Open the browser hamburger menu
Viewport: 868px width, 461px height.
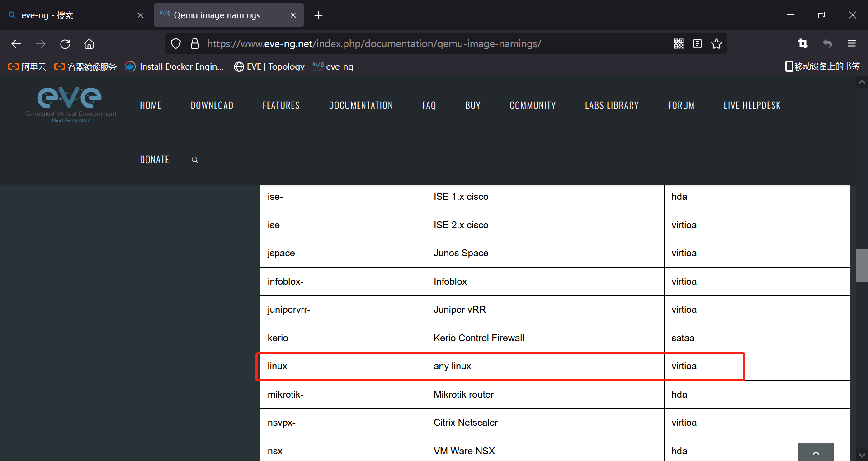pyautogui.click(x=852, y=44)
